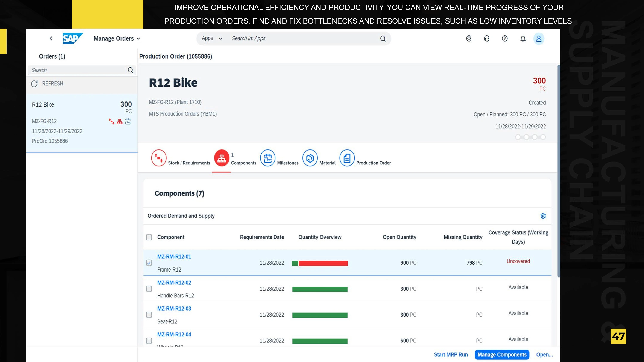Viewport: 644px width, 362px height.
Task: Switch to the Milestones tab
Action: click(x=267, y=158)
